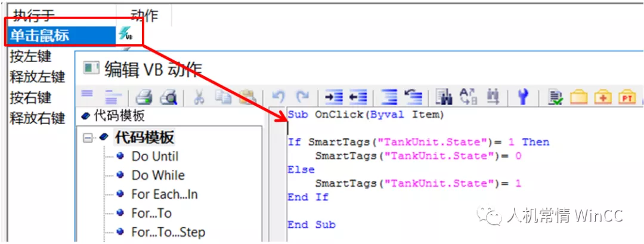Select the 按左键 event
Image resolution: width=644 pixels, height=244 pixels.
(30, 56)
